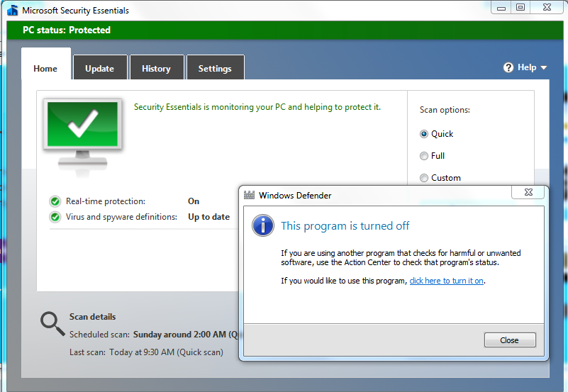
Task: Expand the Help dropdown arrow
Action: pos(544,68)
